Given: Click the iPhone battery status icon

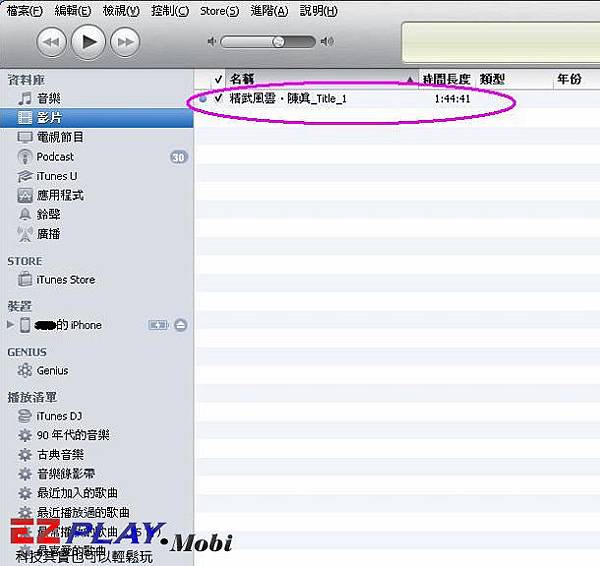Looking at the screenshot, I should click(x=158, y=325).
